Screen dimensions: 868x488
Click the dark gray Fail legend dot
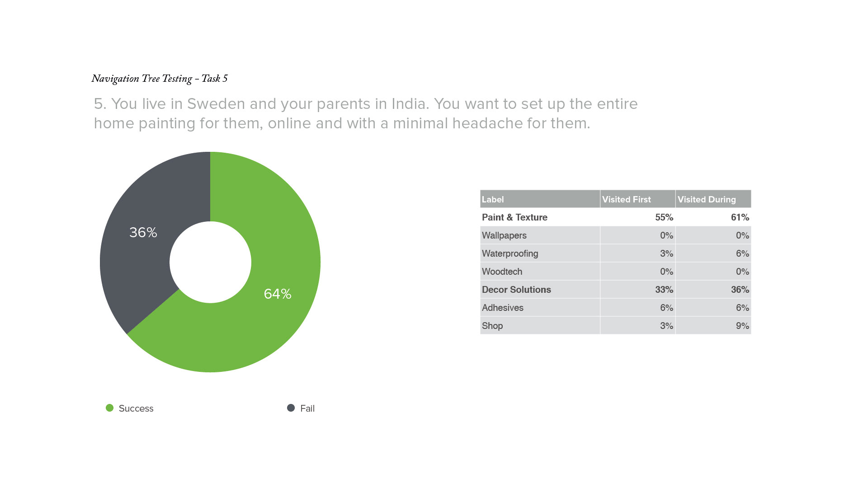(x=291, y=408)
